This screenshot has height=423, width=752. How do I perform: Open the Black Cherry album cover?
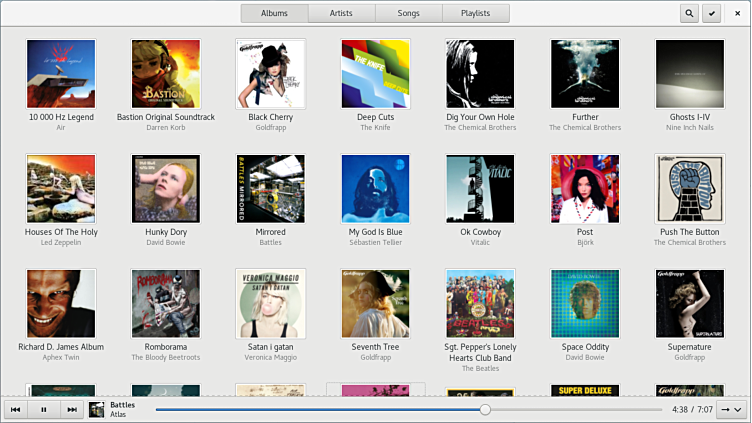coord(270,74)
